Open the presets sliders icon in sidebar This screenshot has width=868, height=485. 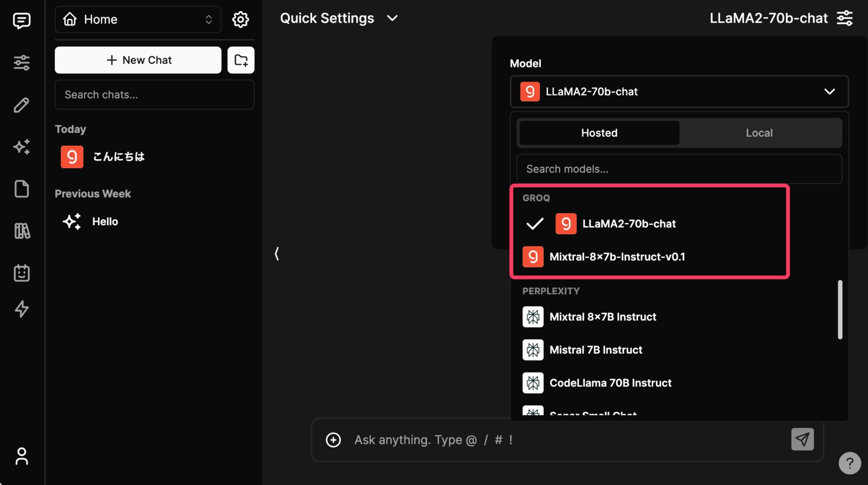22,62
